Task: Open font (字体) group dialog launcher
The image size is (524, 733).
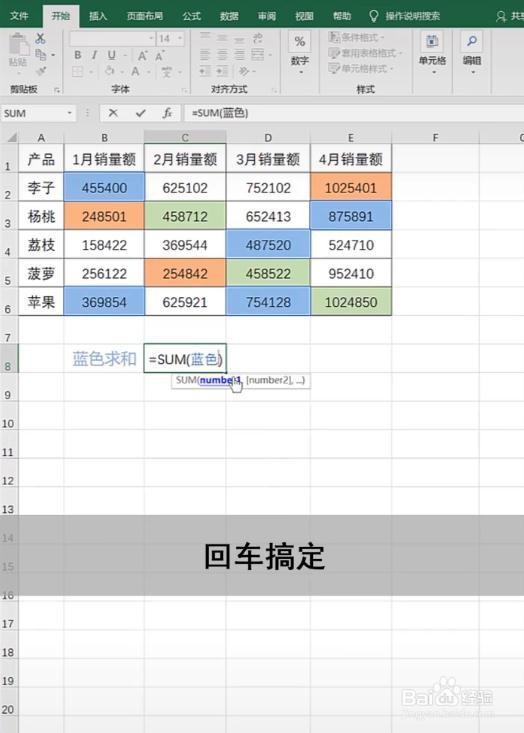Action: 185,90
